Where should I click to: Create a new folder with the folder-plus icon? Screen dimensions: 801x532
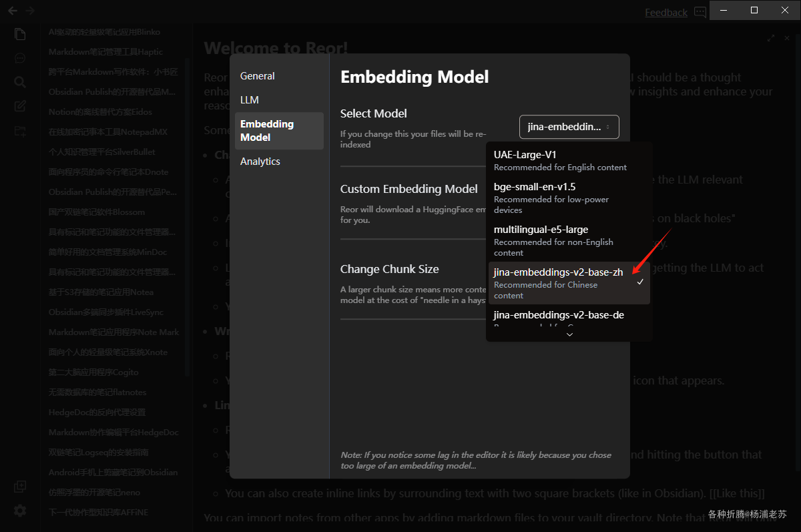(x=20, y=131)
